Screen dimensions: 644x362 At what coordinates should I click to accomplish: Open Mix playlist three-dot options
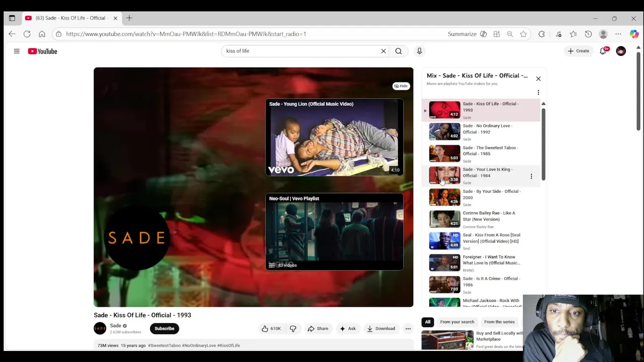pyautogui.click(x=538, y=93)
